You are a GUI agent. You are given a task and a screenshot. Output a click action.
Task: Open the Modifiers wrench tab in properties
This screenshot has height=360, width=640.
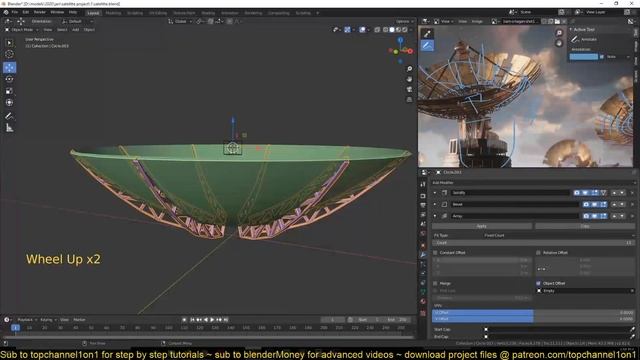[423, 254]
